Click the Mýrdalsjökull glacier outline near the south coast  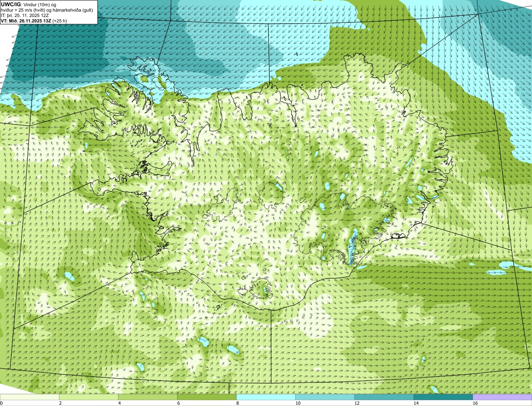263,288
